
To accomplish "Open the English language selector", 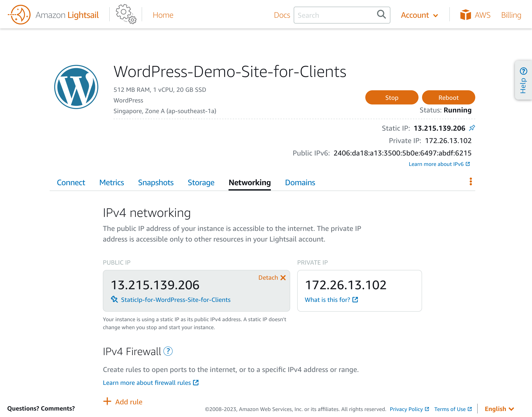I will (499, 409).
